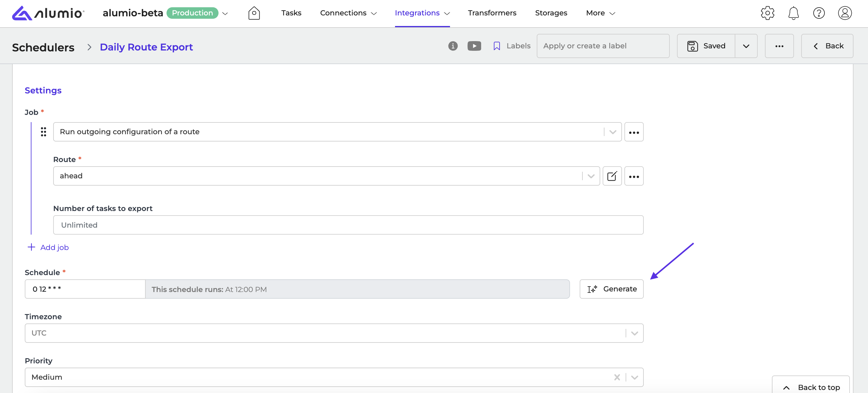Show the scheduler info icon

[452, 46]
